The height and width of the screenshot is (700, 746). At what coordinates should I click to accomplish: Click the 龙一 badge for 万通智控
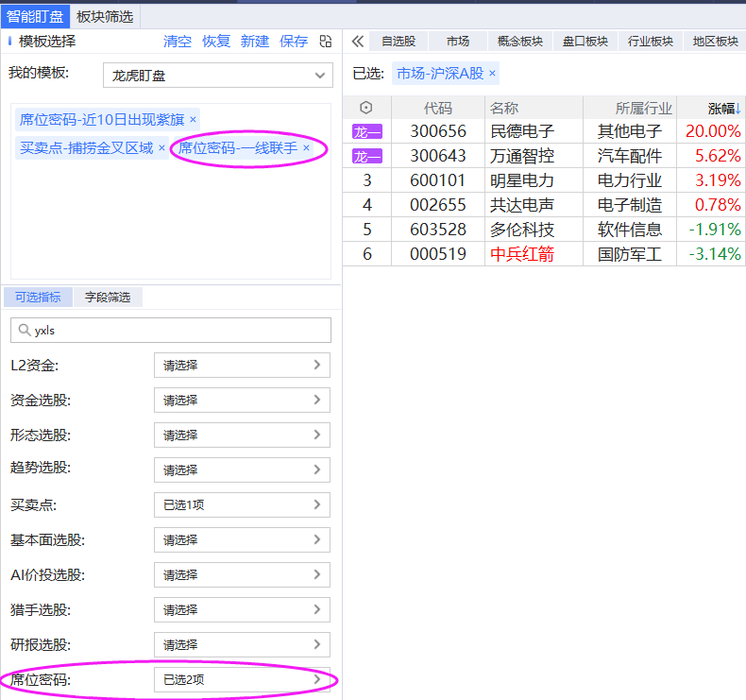[x=366, y=156]
